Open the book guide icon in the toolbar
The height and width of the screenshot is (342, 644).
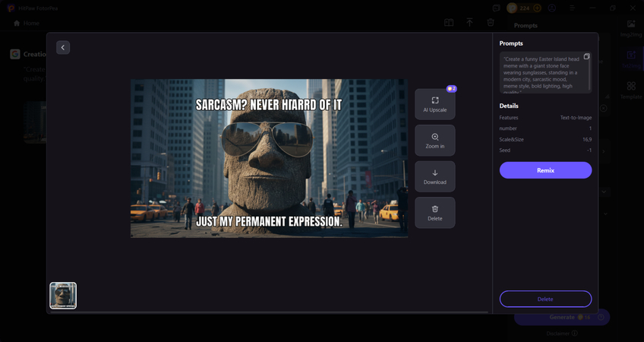point(449,23)
